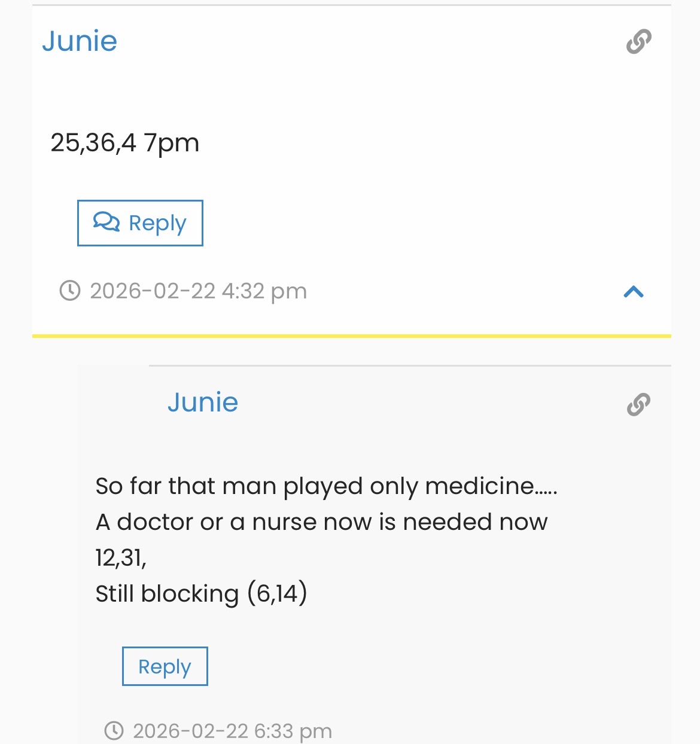Click the permalink chain icon on the top Junie comment
The image size is (700, 744).
point(638,42)
